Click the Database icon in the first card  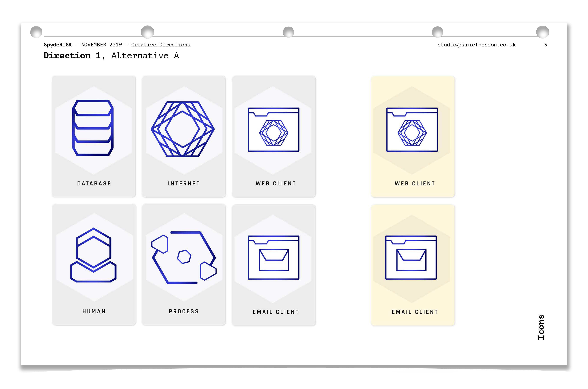(x=93, y=128)
